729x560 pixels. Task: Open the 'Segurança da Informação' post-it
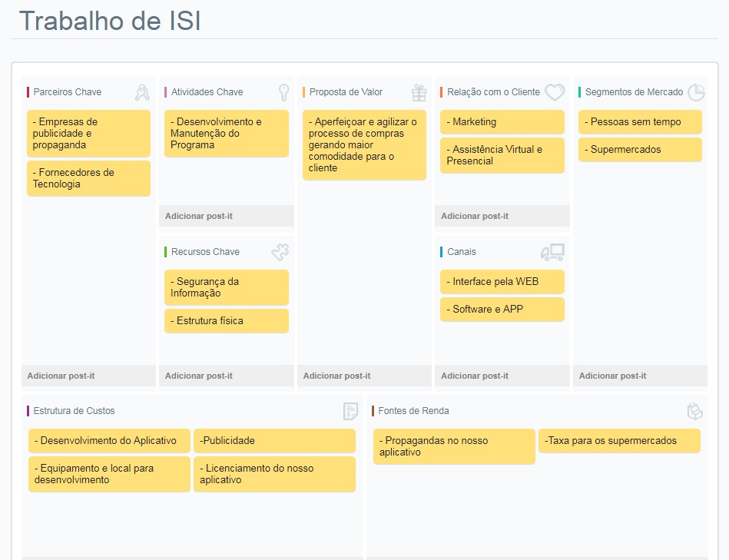[x=227, y=287]
